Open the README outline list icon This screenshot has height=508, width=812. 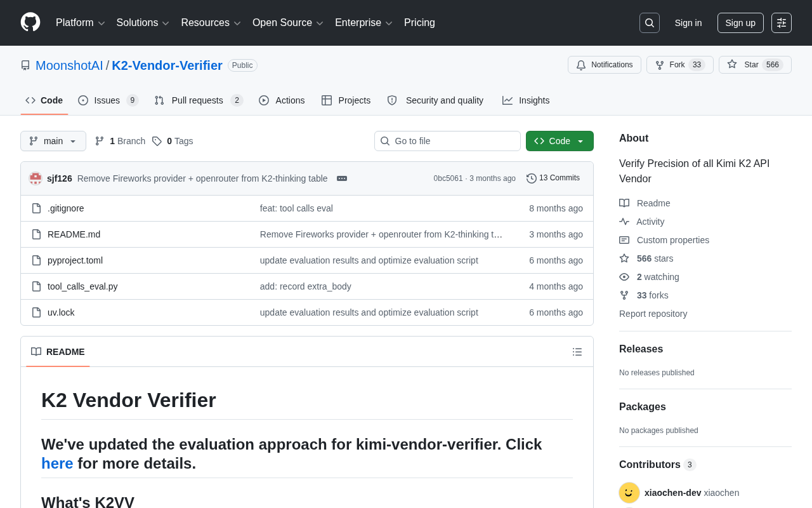click(x=577, y=352)
